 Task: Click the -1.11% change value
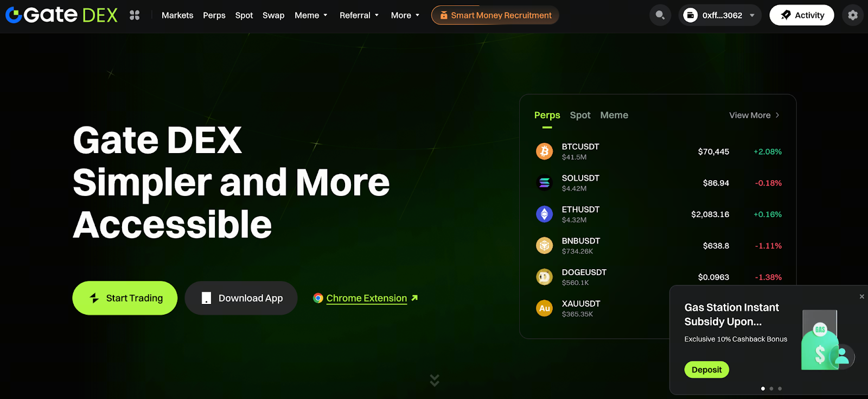pos(768,246)
